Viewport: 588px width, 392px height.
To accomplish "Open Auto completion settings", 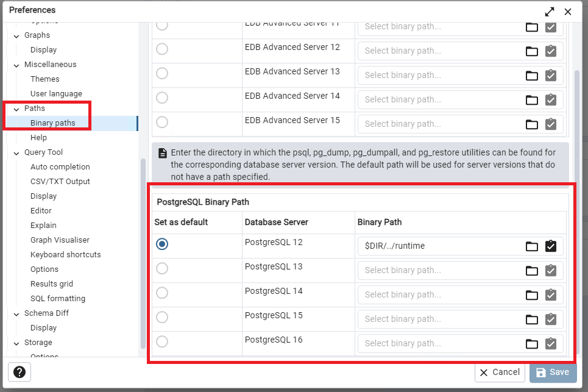I will 60,167.
